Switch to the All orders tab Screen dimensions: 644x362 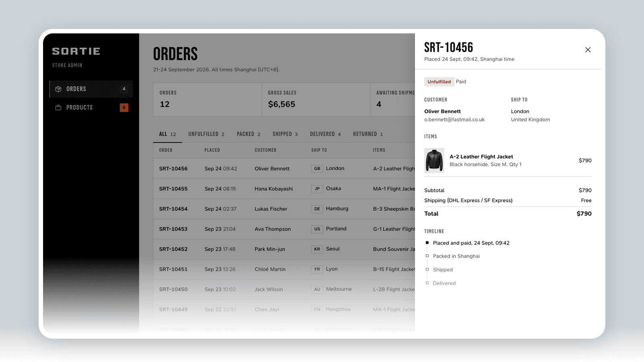(167, 134)
